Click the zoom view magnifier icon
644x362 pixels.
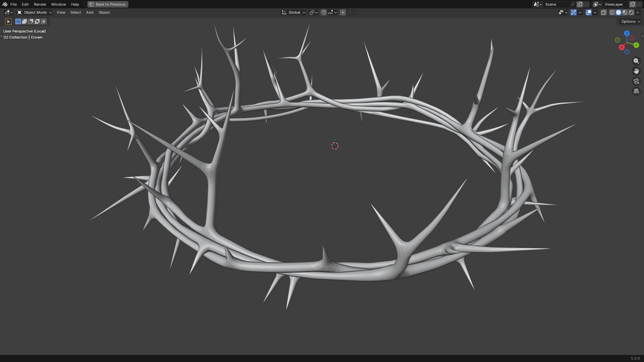click(636, 61)
